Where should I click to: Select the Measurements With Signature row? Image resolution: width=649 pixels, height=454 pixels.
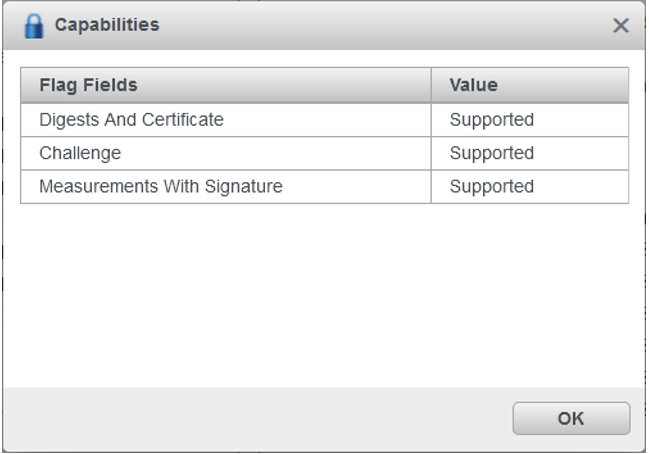pyautogui.click(x=160, y=186)
